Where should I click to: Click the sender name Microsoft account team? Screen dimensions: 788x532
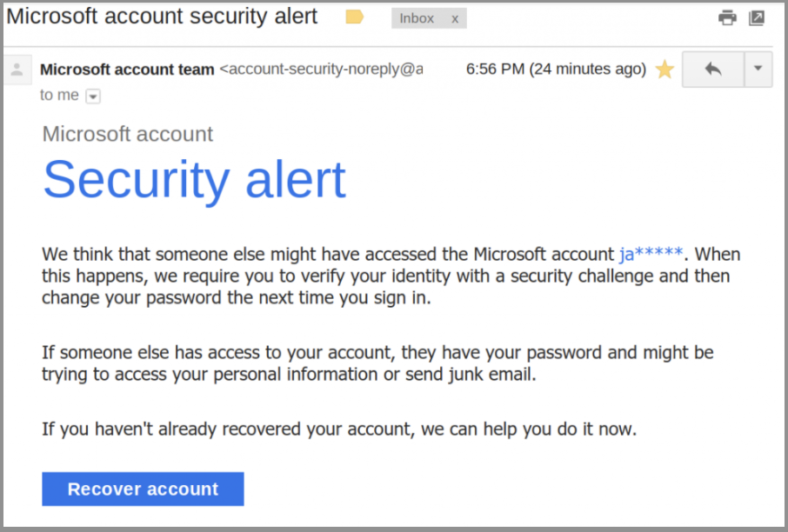[x=127, y=70]
